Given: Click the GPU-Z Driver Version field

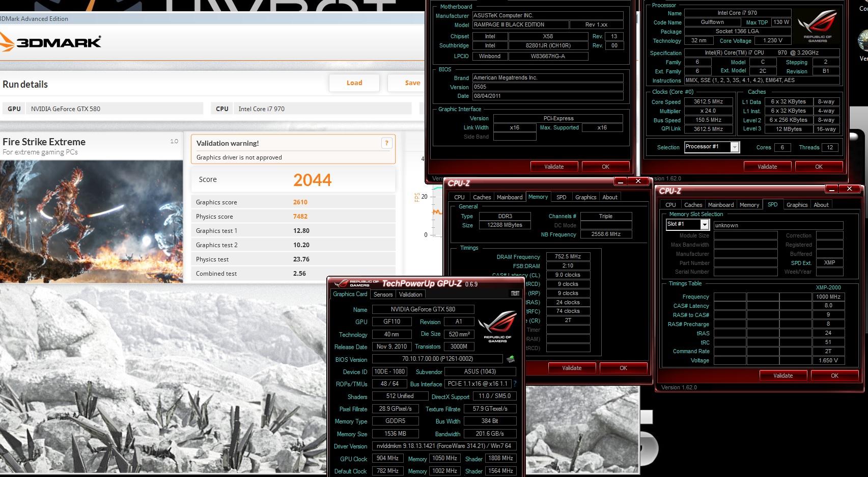Looking at the screenshot, I should [444, 446].
